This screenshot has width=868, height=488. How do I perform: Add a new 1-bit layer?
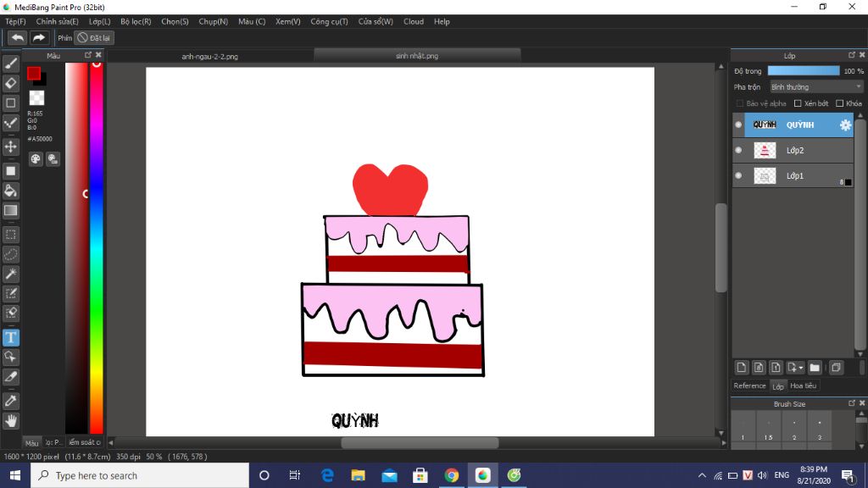click(776, 368)
